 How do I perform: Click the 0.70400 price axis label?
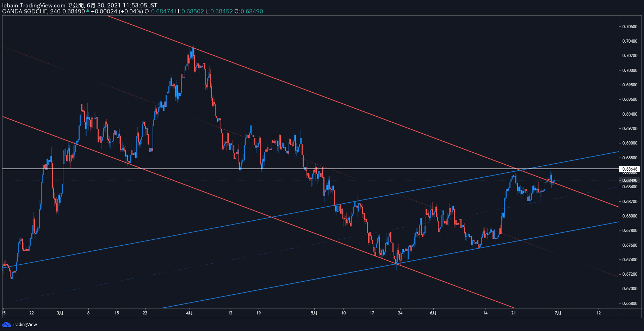[630, 41]
